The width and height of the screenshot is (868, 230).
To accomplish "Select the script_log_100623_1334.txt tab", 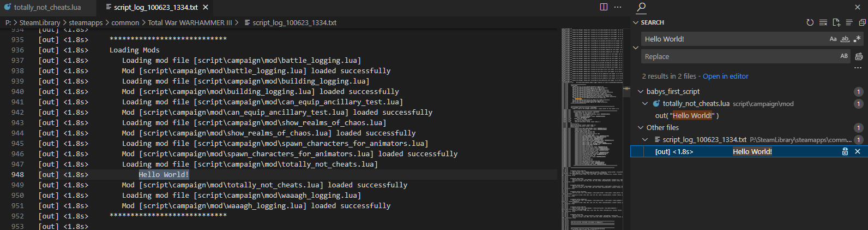I will point(155,7).
